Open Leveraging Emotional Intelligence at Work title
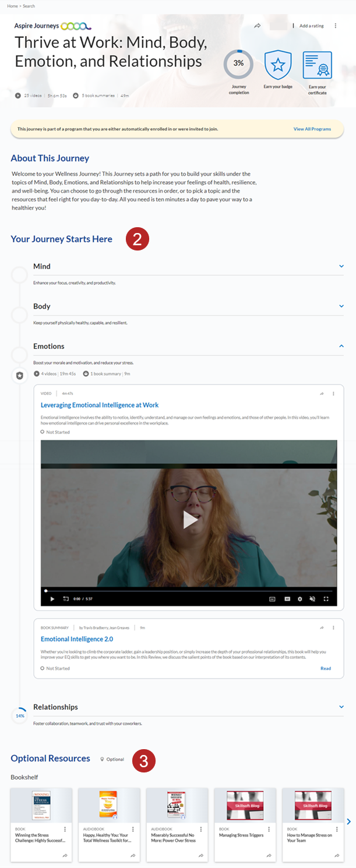Viewport: 356px width, 868px height. click(x=100, y=405)
